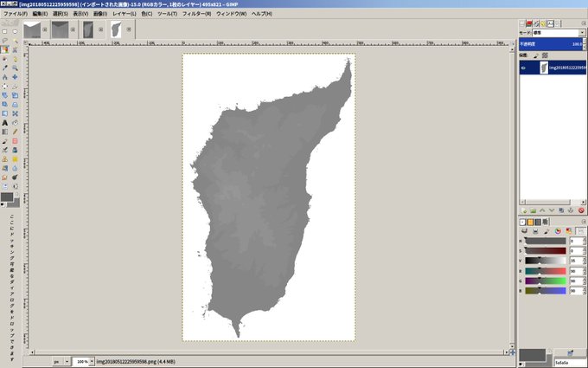
Task: Open the レイヤー(L) menu
Action: (125, 14)
